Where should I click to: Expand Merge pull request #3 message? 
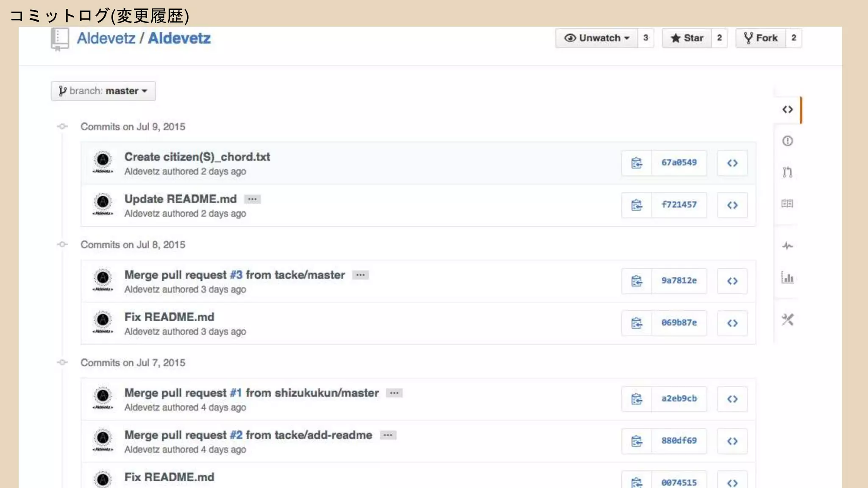[x=360, y=275]
